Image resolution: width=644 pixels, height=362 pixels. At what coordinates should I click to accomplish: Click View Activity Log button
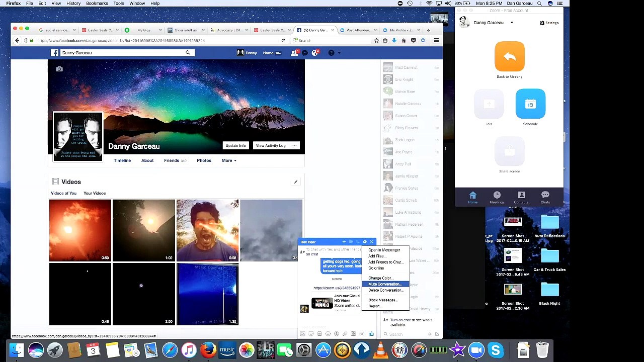[271, 145]
